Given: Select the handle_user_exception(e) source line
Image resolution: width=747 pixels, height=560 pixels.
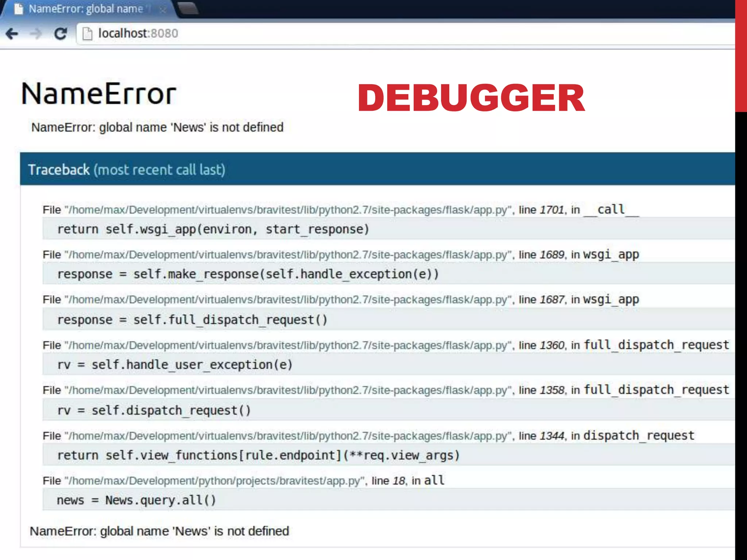Looking at the screenshot, I should coord(175,365).
